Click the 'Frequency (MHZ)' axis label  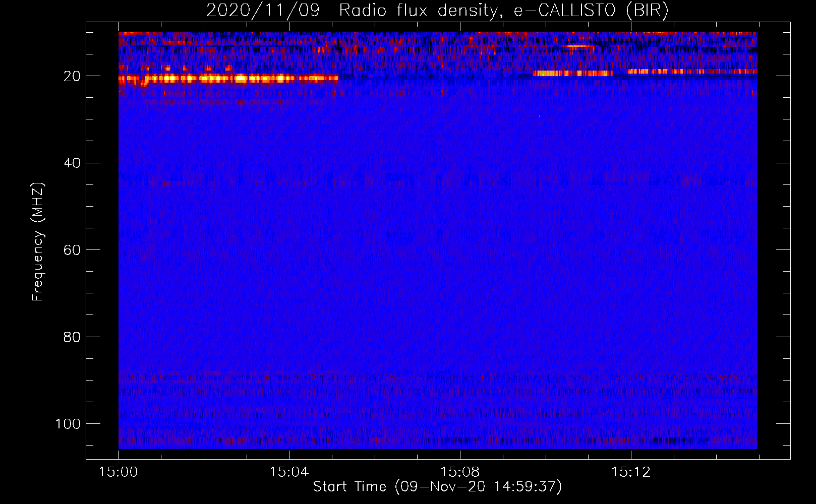pyautogui.click(x=38, y=242)
